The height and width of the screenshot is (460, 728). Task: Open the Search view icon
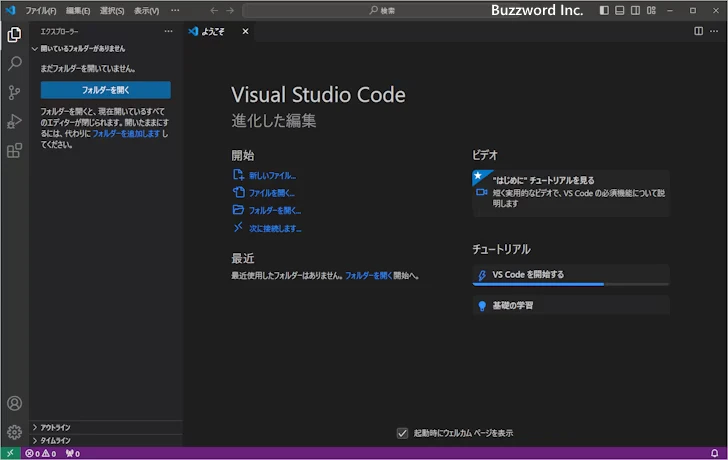(x=14, y=63)
